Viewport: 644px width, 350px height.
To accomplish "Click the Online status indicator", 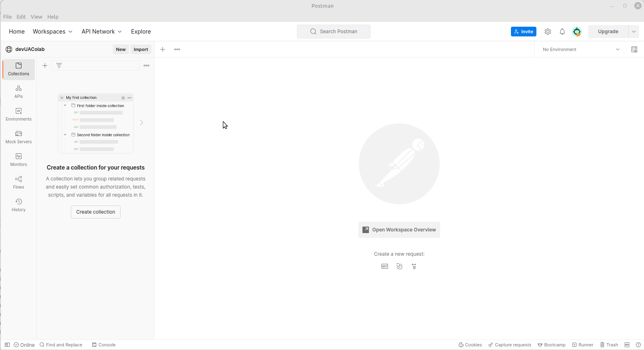I will 24,345.
